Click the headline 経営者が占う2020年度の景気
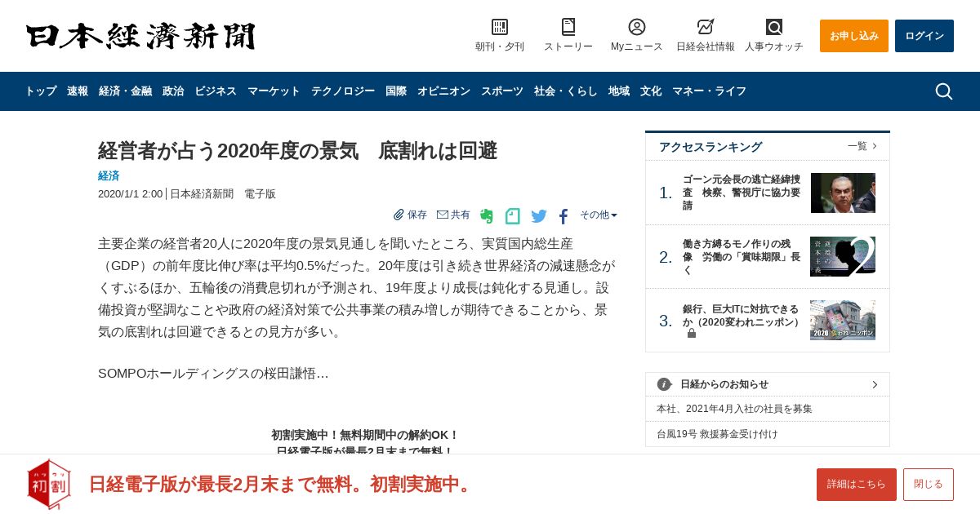The height and width of the screenshot is (514, 980). coord(297,151)
